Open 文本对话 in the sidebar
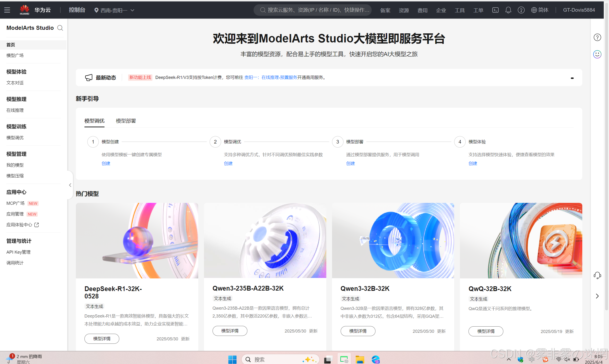Viewport: 609px width, 364px height. [x=15, y=83]
